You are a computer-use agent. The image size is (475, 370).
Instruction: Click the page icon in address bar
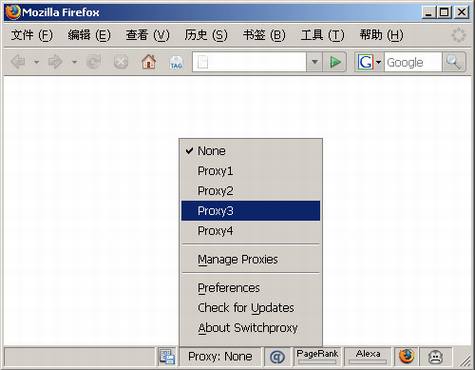coord(203,62)
